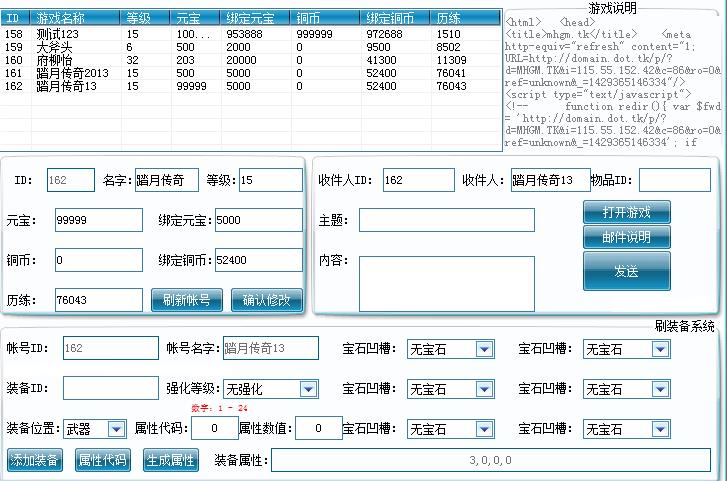Focus the 装备属性 field showing 3,0,0,0

pyautogui.click(x=491, y=460)
